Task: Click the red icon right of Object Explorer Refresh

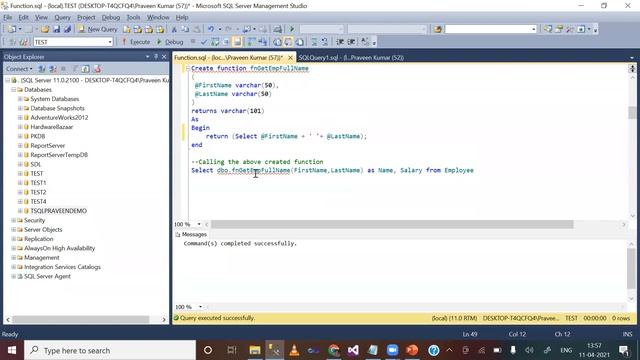Action: (97, 69)
